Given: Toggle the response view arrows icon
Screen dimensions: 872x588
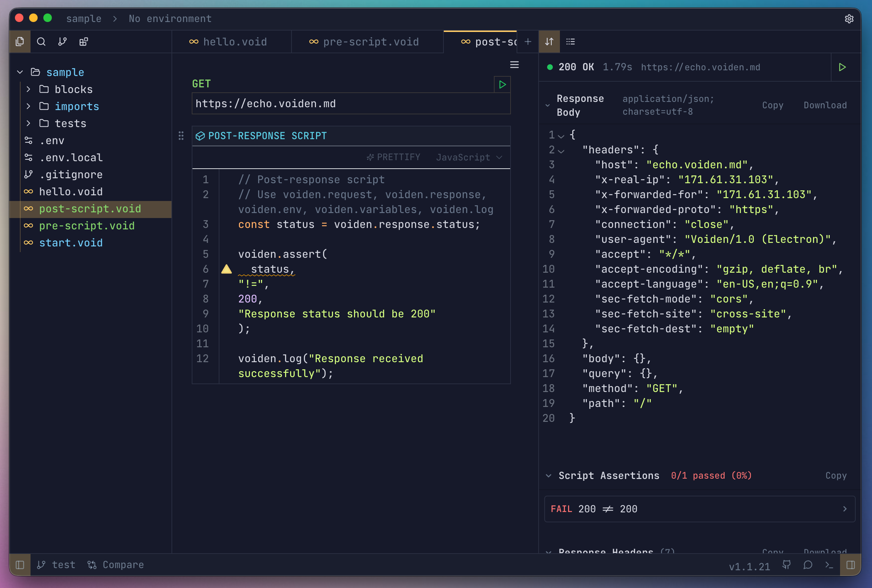Looking at the screenshot, I should (549, 42).
